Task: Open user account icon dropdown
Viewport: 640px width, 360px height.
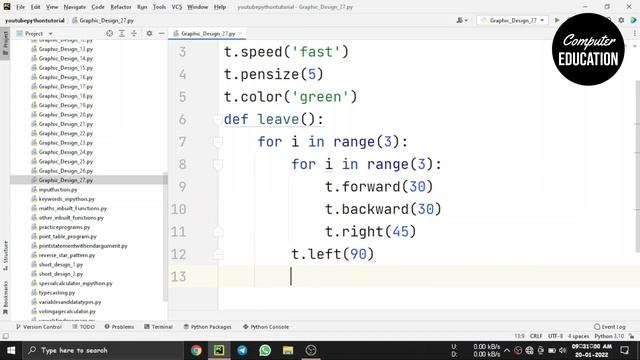Action: point(462,20)
